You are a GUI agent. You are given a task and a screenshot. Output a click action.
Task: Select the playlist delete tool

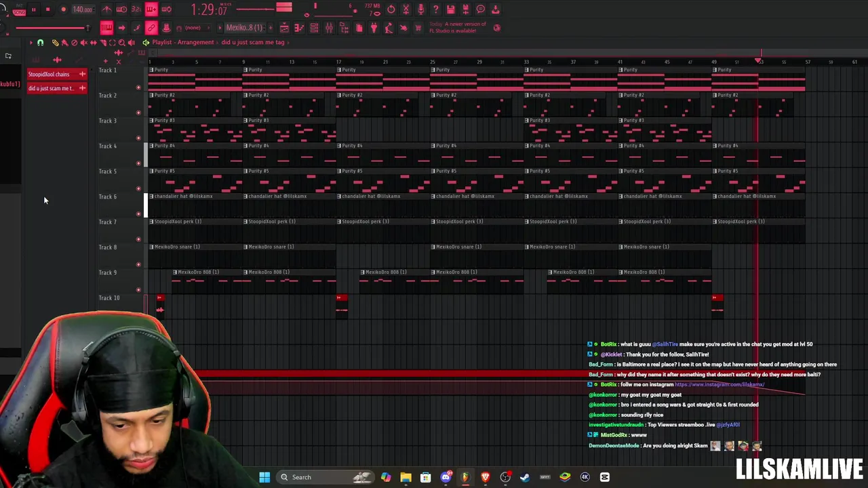click(75, 43)
